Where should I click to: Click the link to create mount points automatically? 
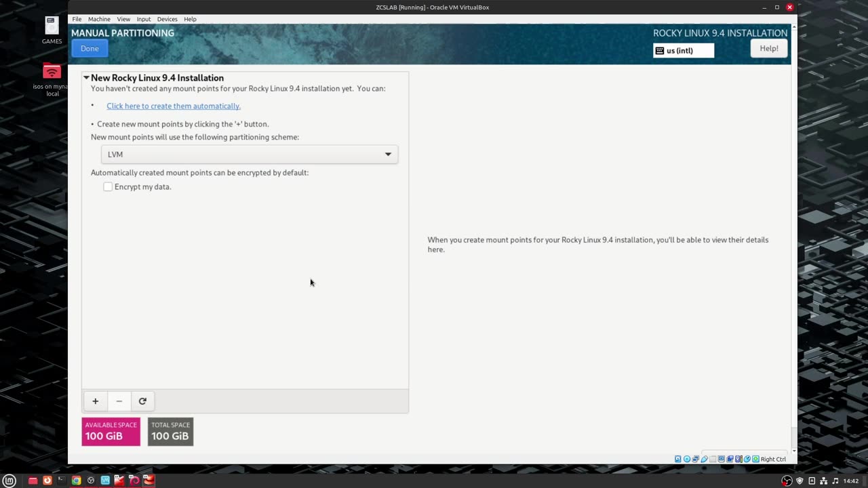point(174,106)
